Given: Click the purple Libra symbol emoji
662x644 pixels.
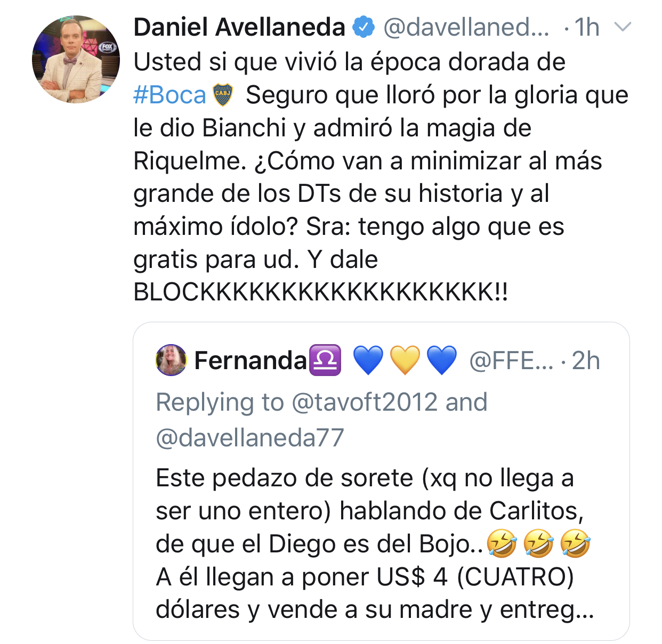Looking at the screenshot, I should tap(325, 361).
